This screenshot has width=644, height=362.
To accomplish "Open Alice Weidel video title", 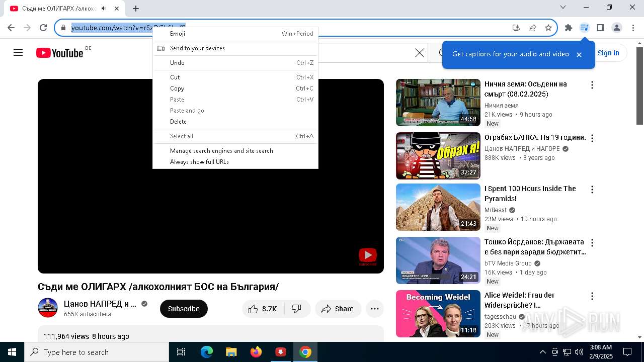I will 520,300.
